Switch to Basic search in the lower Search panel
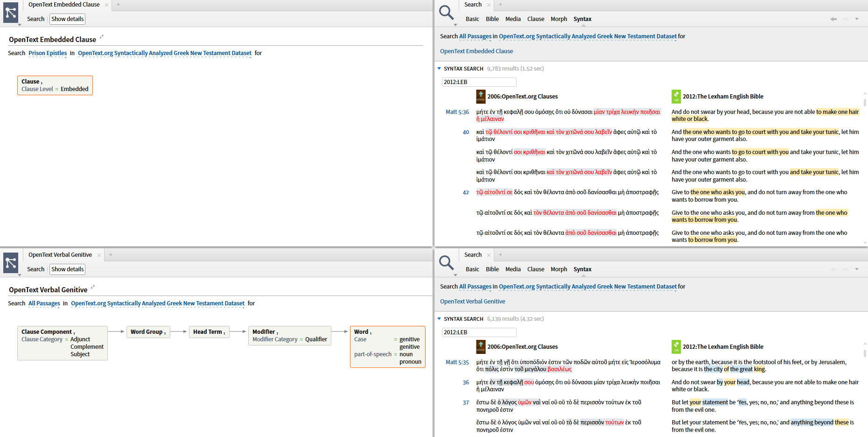The width and height of the screenshot is (868, 437). (x=472, y=269)
